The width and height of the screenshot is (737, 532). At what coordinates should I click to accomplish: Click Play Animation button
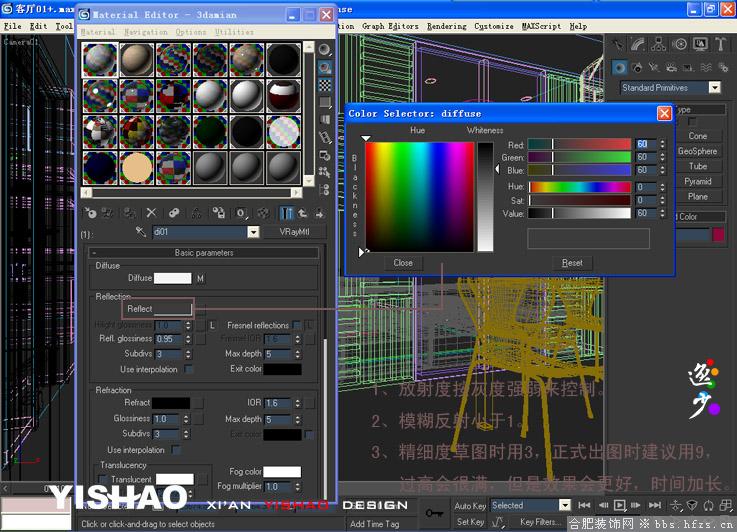[x=620, y=505]
